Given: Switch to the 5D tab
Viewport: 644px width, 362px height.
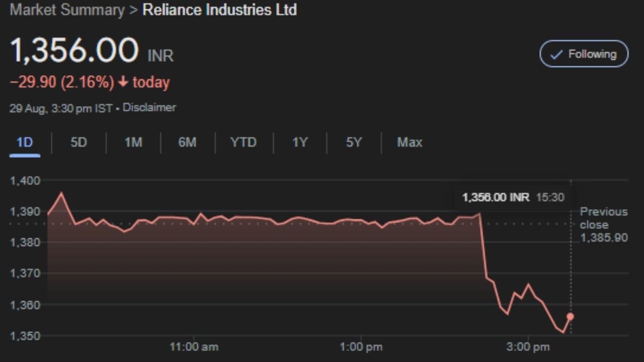Looking at the screenshot, I should tap(78, 143).
